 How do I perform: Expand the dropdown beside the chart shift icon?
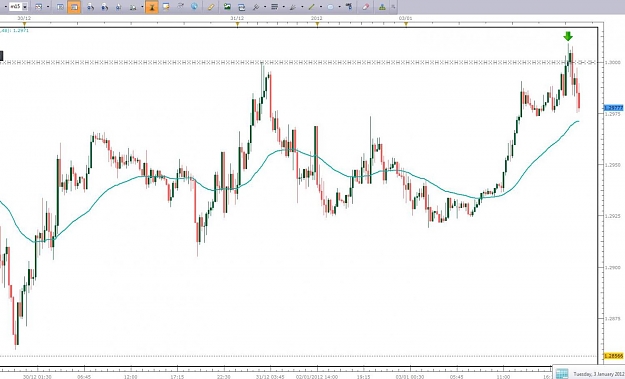point(142,7)
